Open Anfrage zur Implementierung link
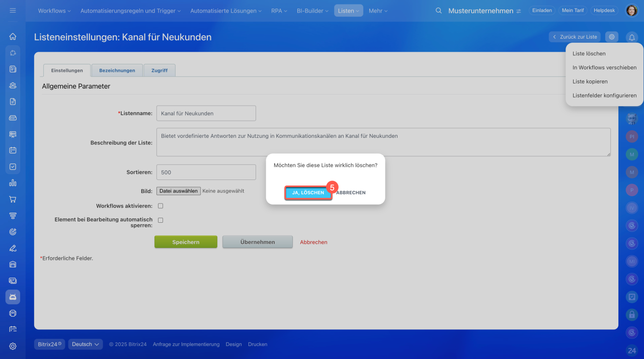 (x=186, y=344)
